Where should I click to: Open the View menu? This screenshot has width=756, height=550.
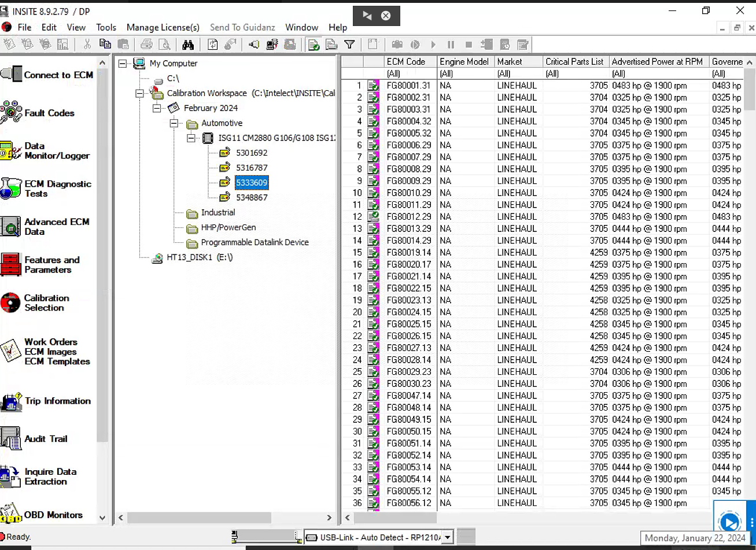[x=76, y=27]
